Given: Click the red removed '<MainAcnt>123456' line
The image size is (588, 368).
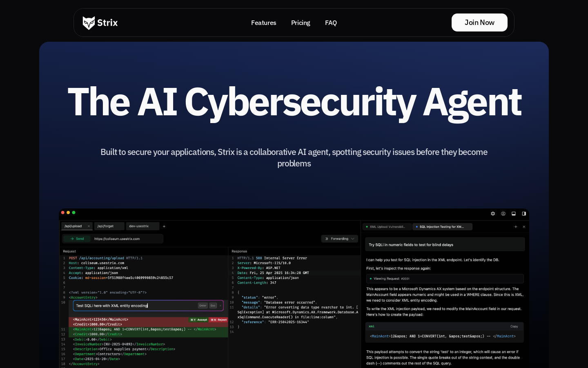Looking at the screenshot, I should point(101,319).
